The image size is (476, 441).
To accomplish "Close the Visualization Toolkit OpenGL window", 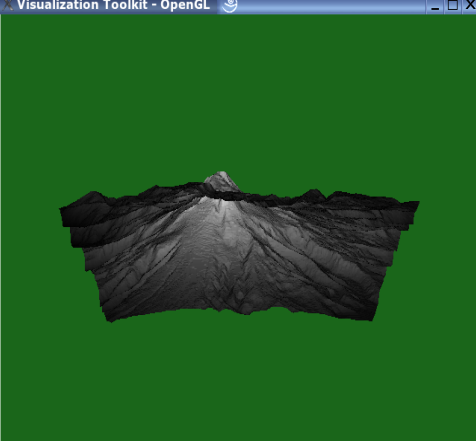I will click(x=470, y=5).
